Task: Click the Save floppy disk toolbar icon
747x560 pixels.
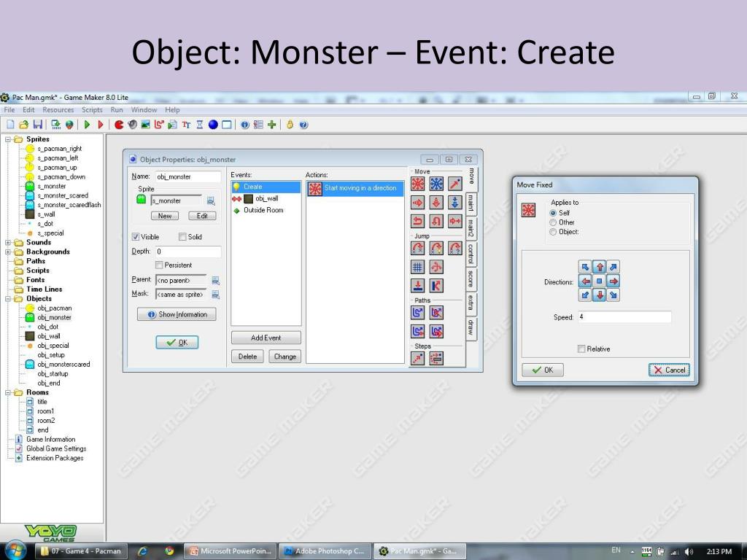Action: pyautogui.click(x=38, y=125)
